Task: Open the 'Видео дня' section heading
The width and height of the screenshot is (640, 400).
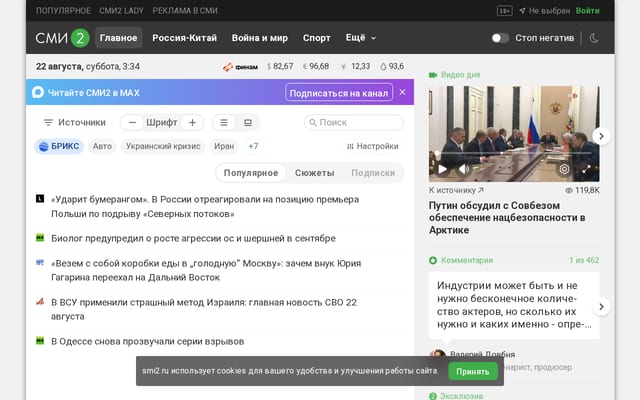Action: coord(454,75)
